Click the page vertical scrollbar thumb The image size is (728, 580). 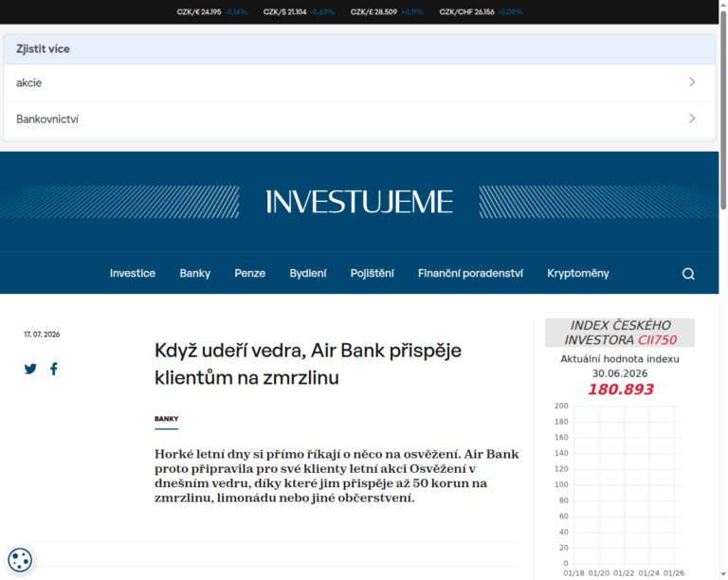click(x=723, y=109)
